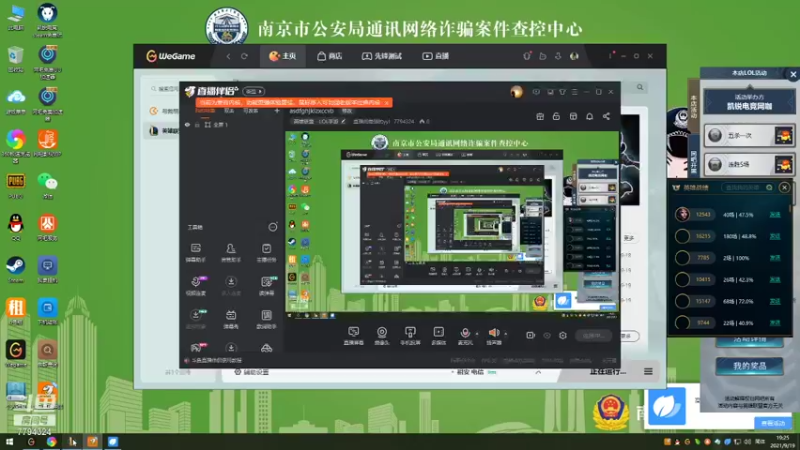Dismiss orange warning banner in 直播伴侣

coord(387,103)
